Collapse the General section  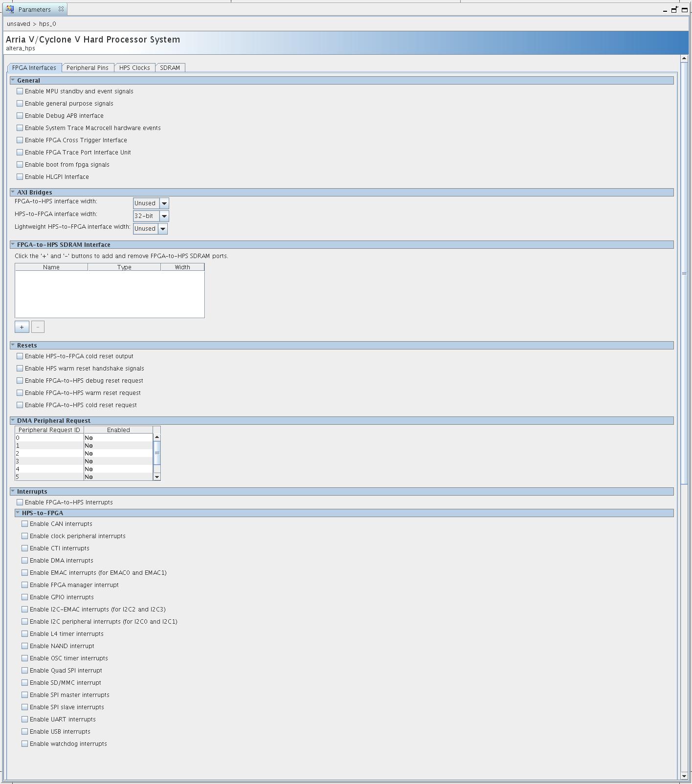(13, 80)
